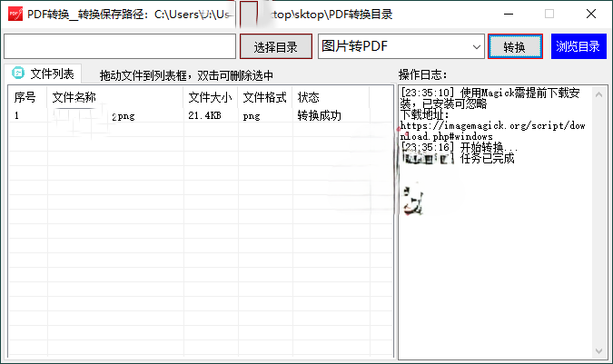Click the 操作日志 label
The height and width of the screenshot is (364, 613).
coord(422,74)
